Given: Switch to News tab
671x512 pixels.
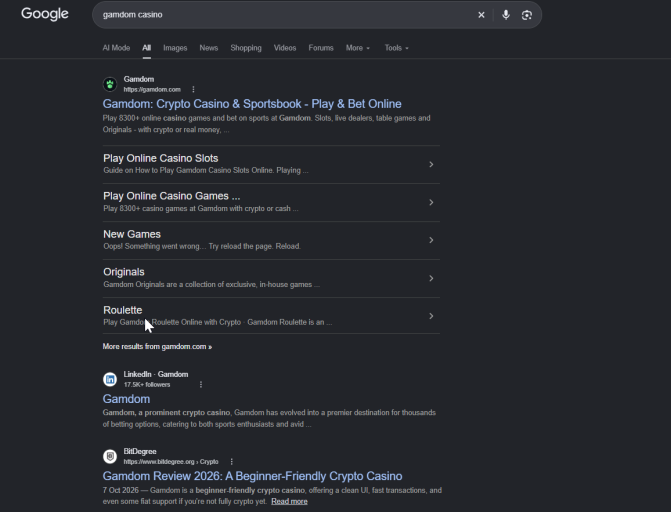Looking at the screenshot, I should 209,48.
